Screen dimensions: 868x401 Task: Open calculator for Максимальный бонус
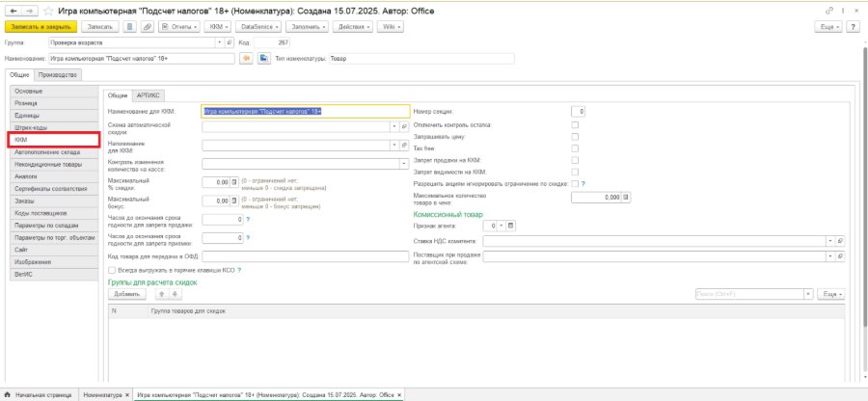233,200
